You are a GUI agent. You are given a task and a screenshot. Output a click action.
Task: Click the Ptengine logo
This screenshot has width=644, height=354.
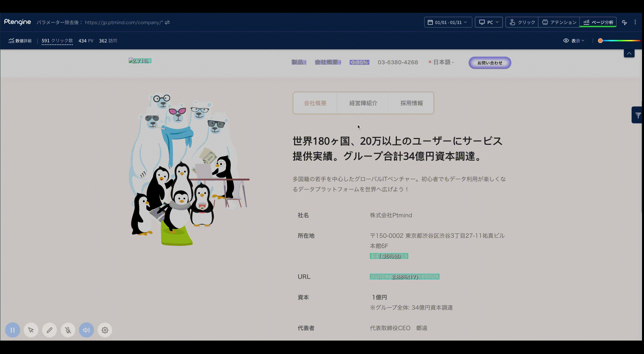tap(17, 22)
